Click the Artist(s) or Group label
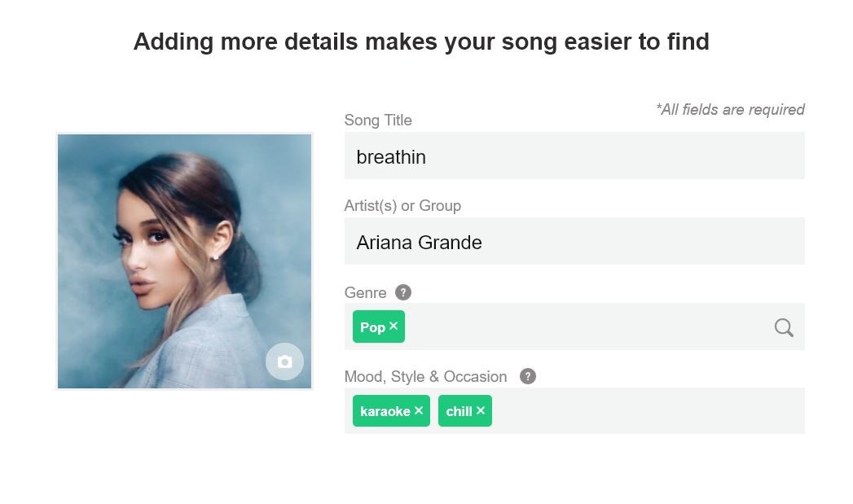Image resolution: width=853 pixels, height=504 pixels. tap(402, 206)
